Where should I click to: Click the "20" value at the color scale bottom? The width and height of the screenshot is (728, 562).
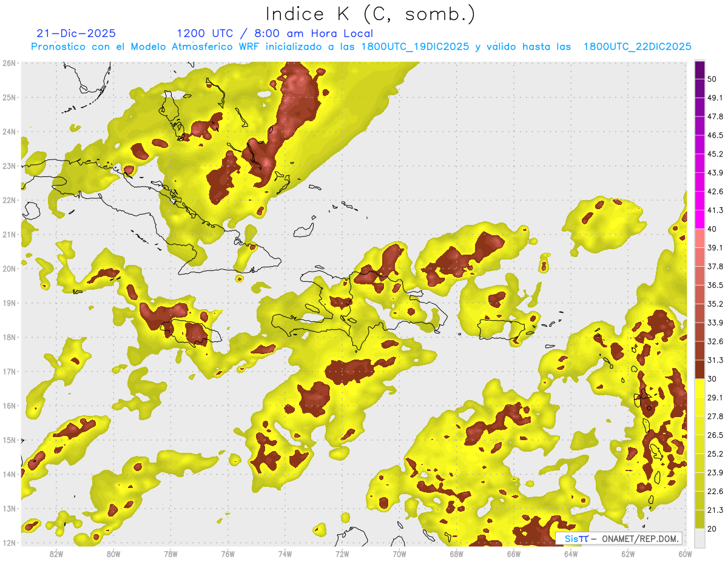712,529
